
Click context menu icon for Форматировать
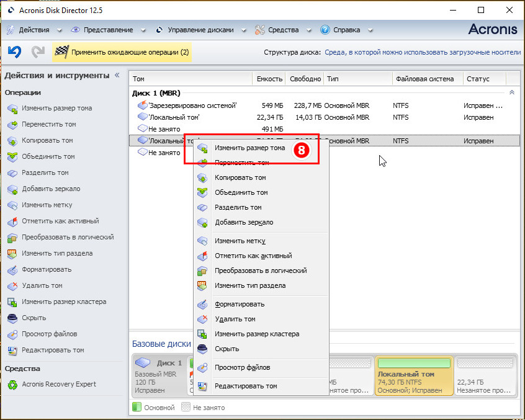pos(202,304)
